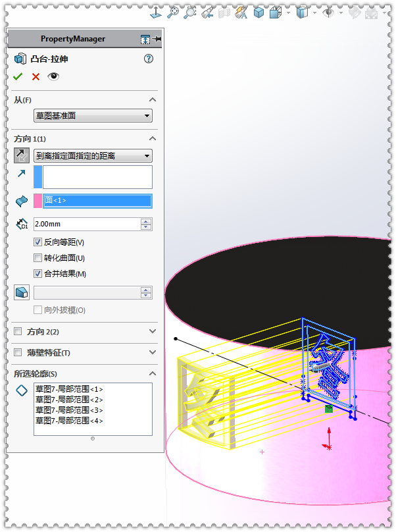Select the Zoom to Area tool

[190, 13]
